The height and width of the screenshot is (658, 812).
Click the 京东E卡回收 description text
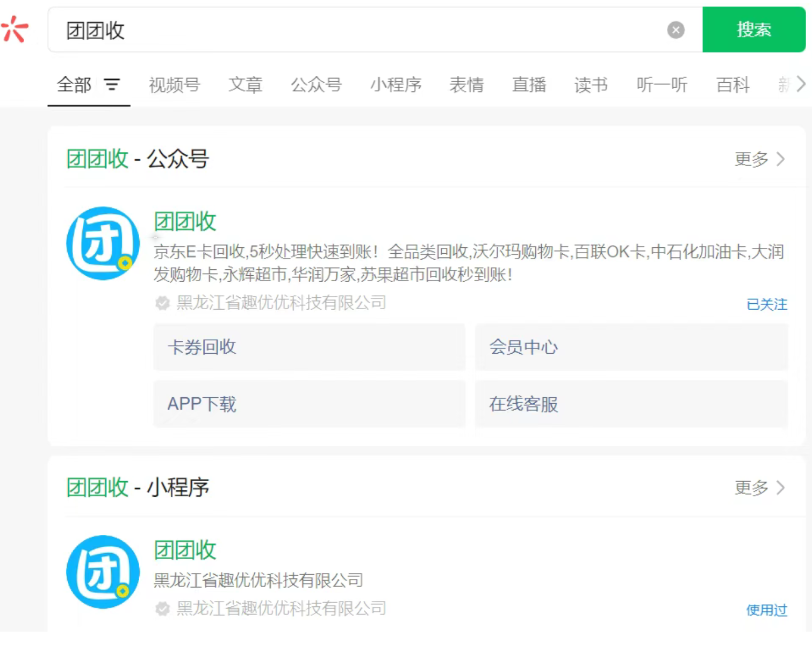(x=469, y=263)
